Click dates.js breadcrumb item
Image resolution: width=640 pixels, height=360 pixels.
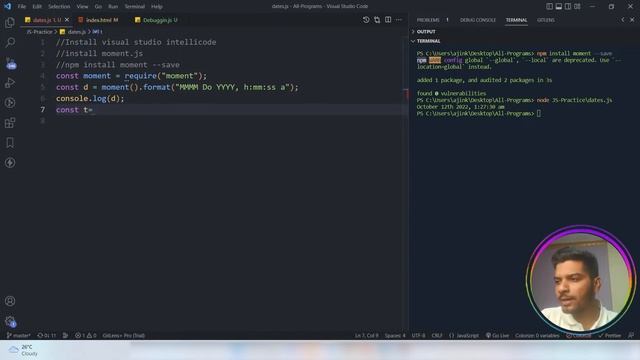point(73,31)
